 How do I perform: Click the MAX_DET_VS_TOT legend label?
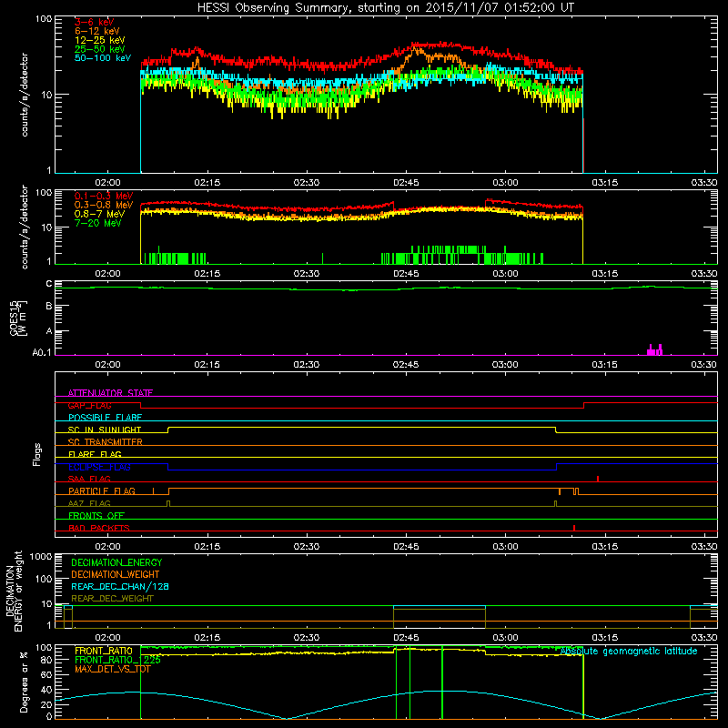[x=112, y=669]
